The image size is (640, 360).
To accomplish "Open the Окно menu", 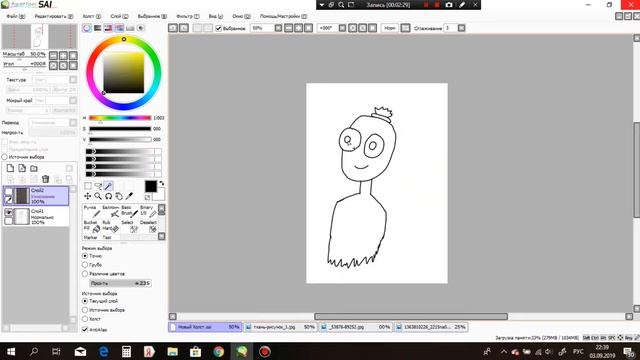I will click(x=241, y=16).
